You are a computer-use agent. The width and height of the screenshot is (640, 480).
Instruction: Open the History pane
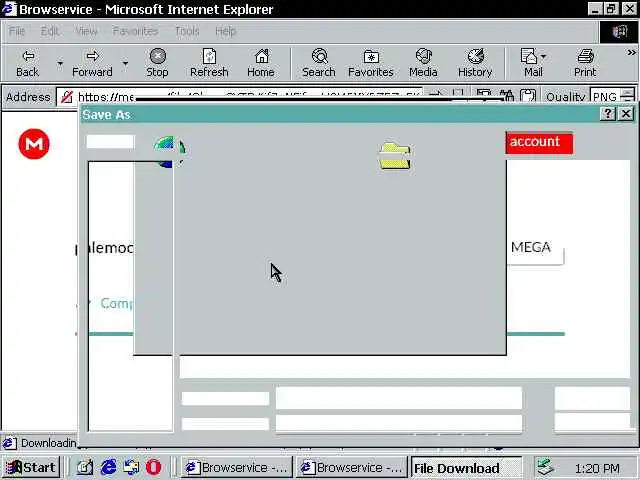point(475,63)
